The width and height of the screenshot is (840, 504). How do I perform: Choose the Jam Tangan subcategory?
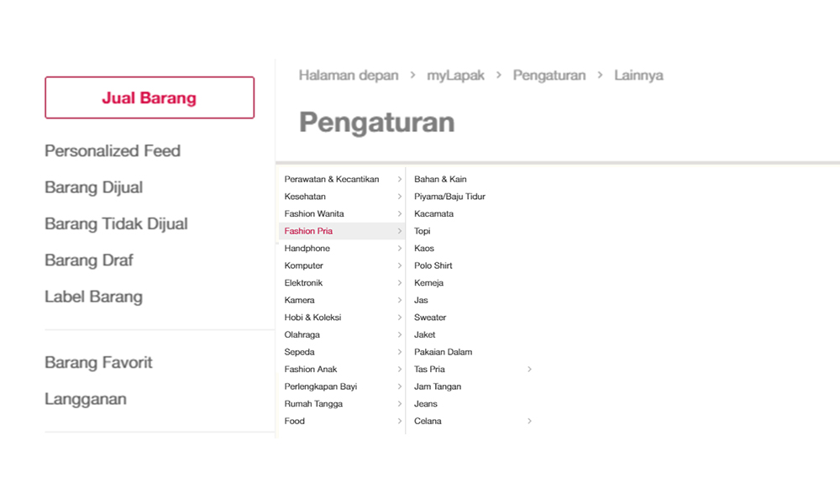[x=437, y=387]
